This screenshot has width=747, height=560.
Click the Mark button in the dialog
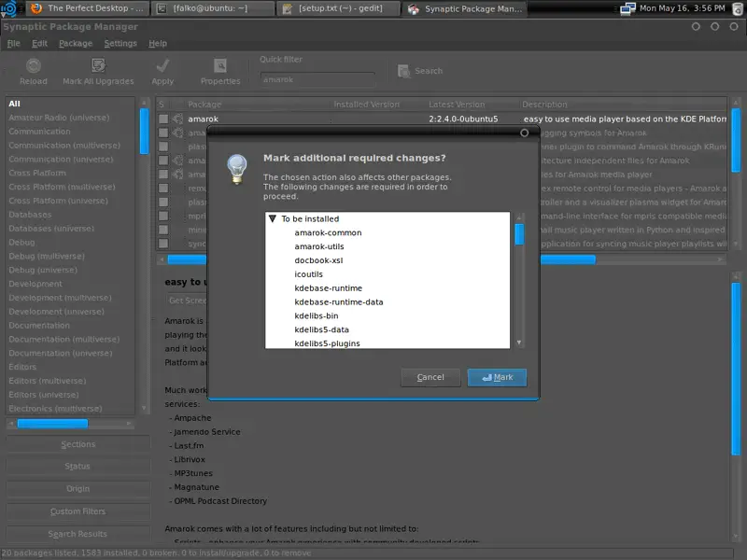[497, 378]
